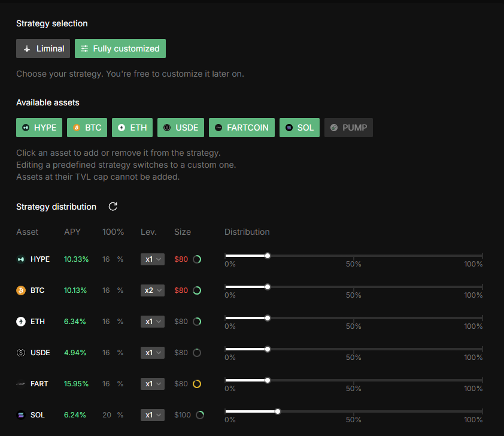
Task: Click the Distribution column header
Action: tap(247, 232)
